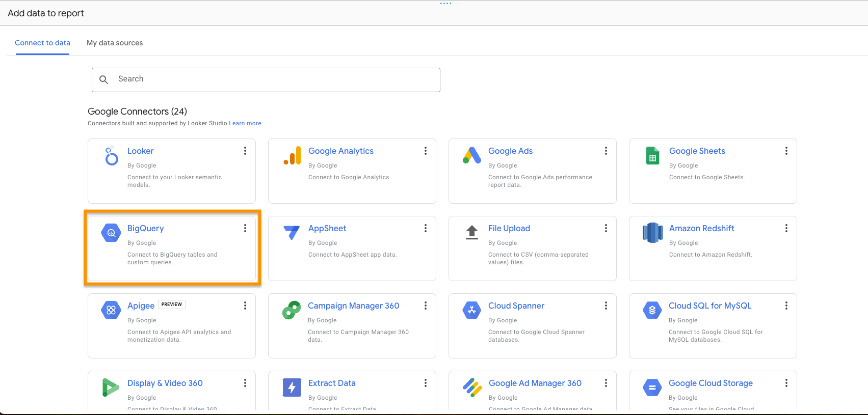Open the Google Sheets card three-dot menu

(786, 151)
